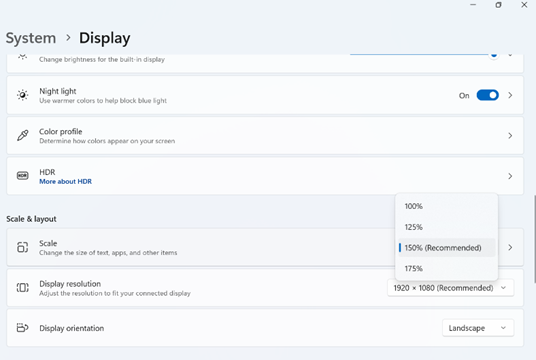The width and height of the screenshot is (536, 360).
Task: Turn off the Night light toggle
Action: tap(487, 95)
